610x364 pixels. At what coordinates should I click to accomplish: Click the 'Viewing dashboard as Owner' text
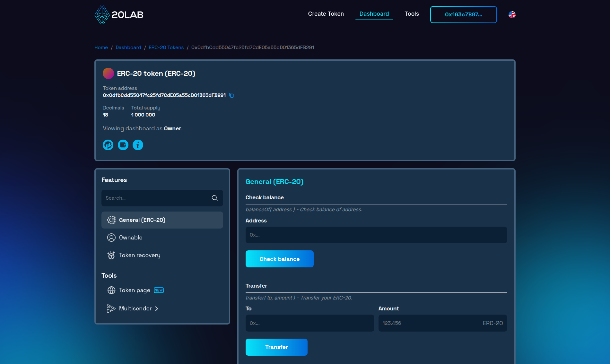(143, 128)
